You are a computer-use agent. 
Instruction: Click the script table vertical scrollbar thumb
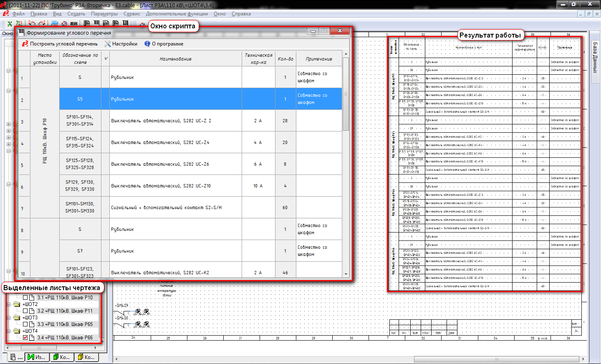[346, 94]
